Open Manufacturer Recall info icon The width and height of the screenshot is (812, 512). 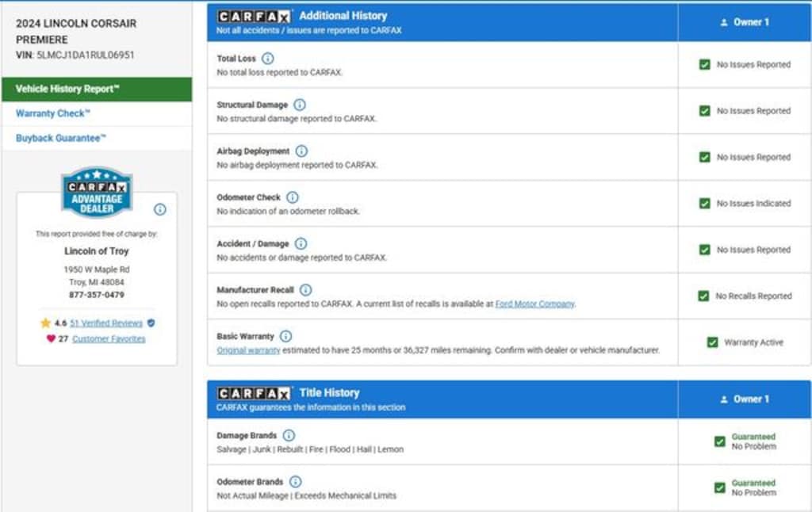tap(305, 290)
